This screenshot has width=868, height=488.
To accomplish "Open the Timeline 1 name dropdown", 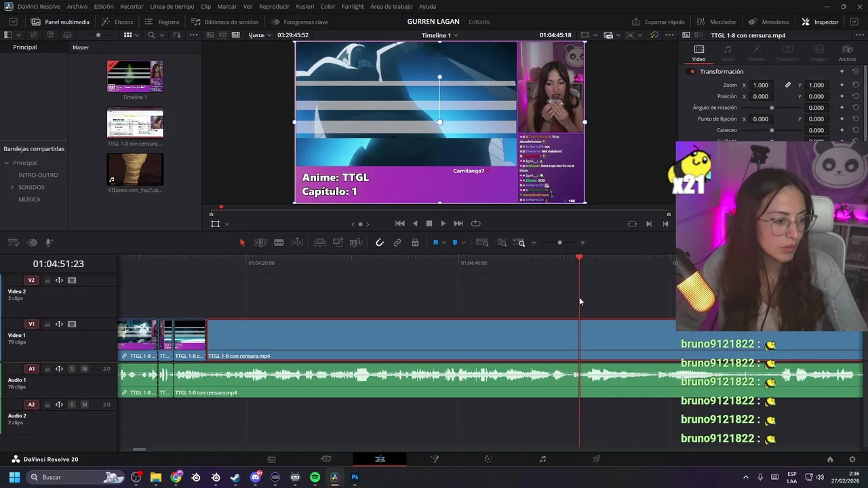I will pos(439,35).
